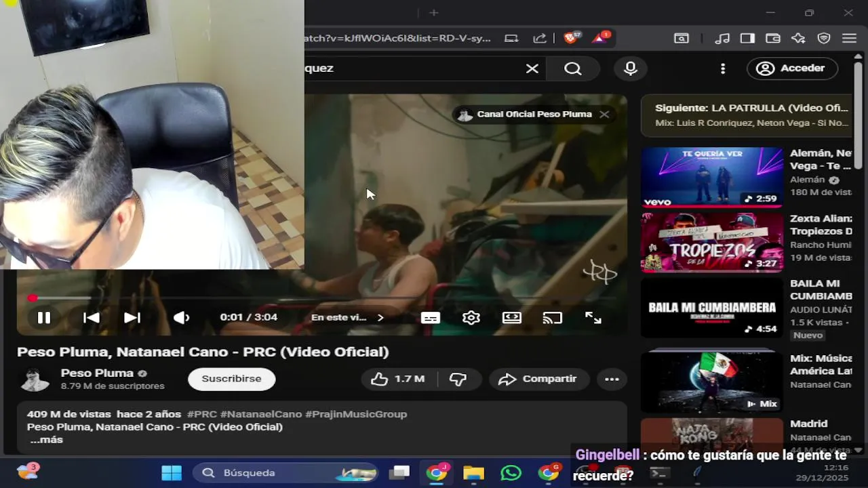The height and width of the screenshot is (488, 868).
Task: Play the 'Tropiezos' video thumbnail
Action: point(712,243)
